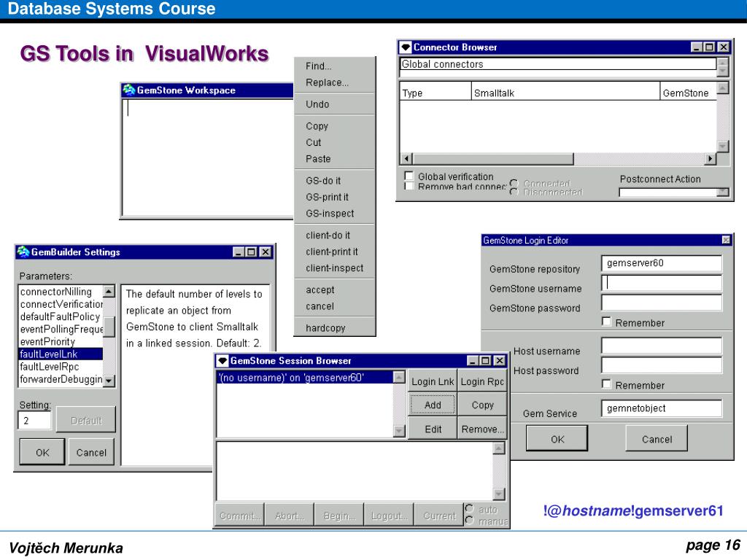747x560 pixels.
Task: Select the manual radio button
Action: pyautogui.click(x=469, y=521)
